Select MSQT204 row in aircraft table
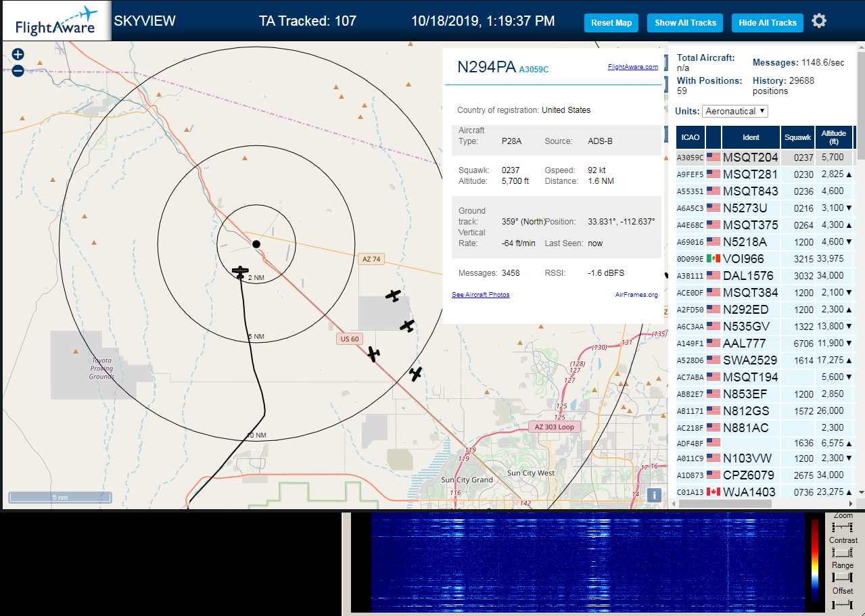 pyautogui.click(x=766, y=158)
